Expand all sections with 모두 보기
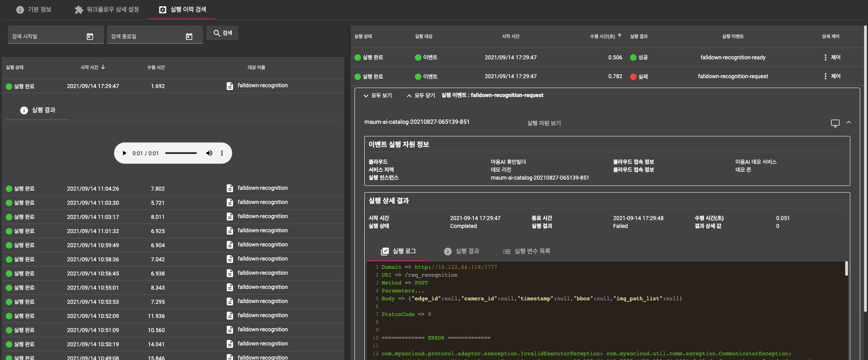Viewport: 868px width, 360px height. (x=377, y=96)
